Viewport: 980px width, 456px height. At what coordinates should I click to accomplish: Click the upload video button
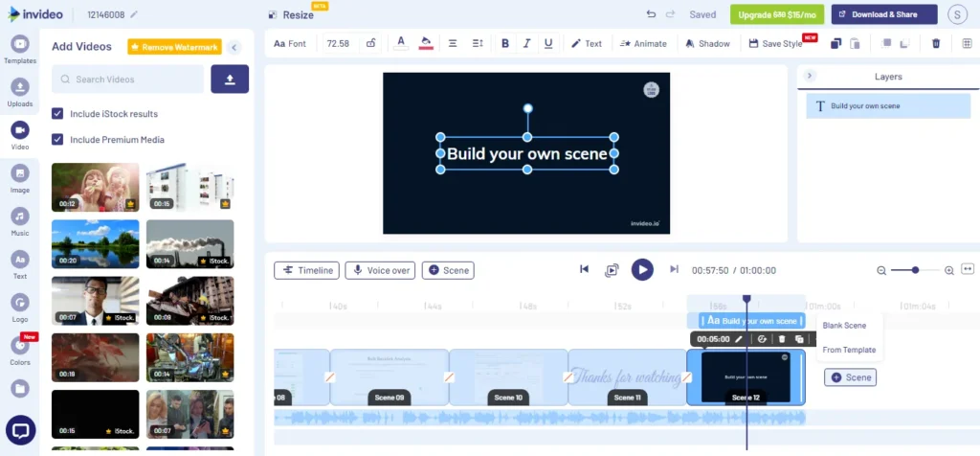[x=230, y=79]
